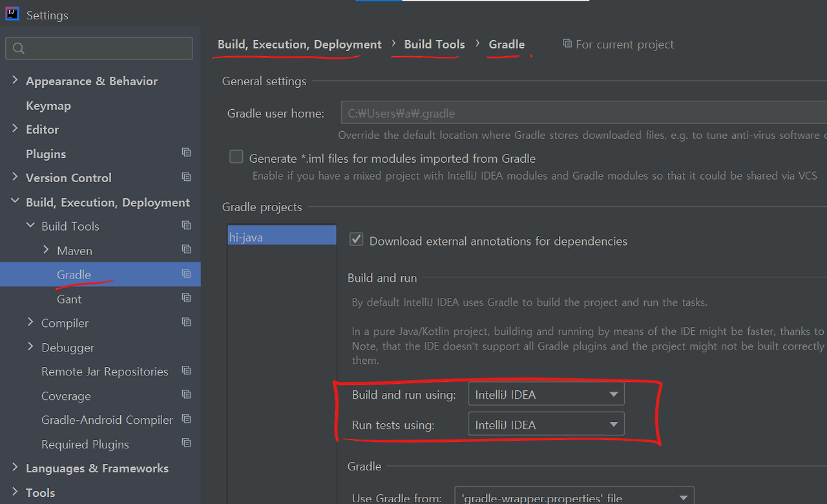Open the 'Run tests using' dropdown
The height and width of the screenshot is (504, 827).
click(x=612, y=423)
